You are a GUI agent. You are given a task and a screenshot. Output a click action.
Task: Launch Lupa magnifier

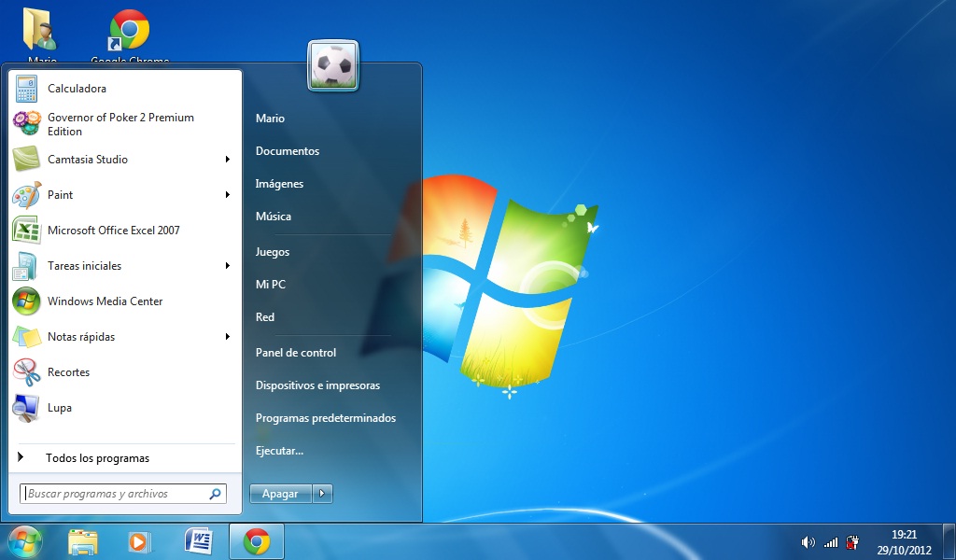click(x=59, y=408)
